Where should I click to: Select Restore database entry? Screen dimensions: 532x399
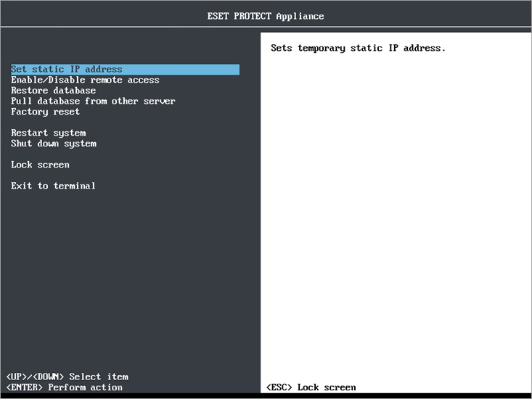[53, 91]
